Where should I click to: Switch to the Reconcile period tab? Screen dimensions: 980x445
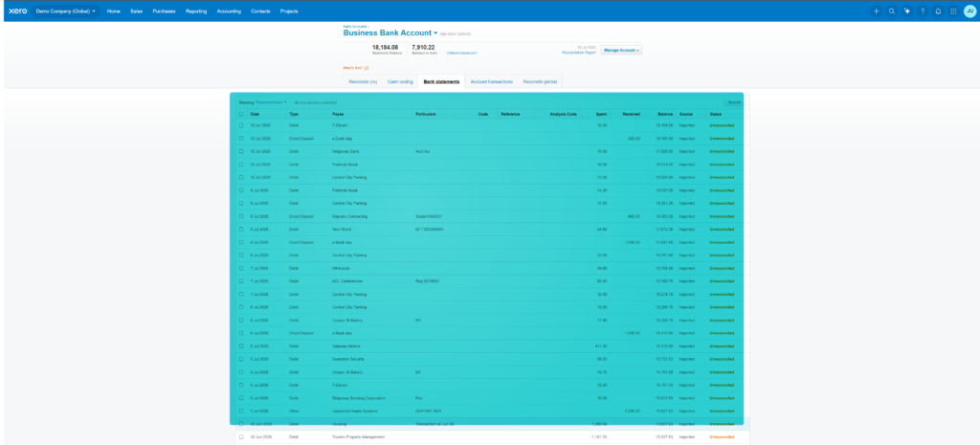coord(540,81)
